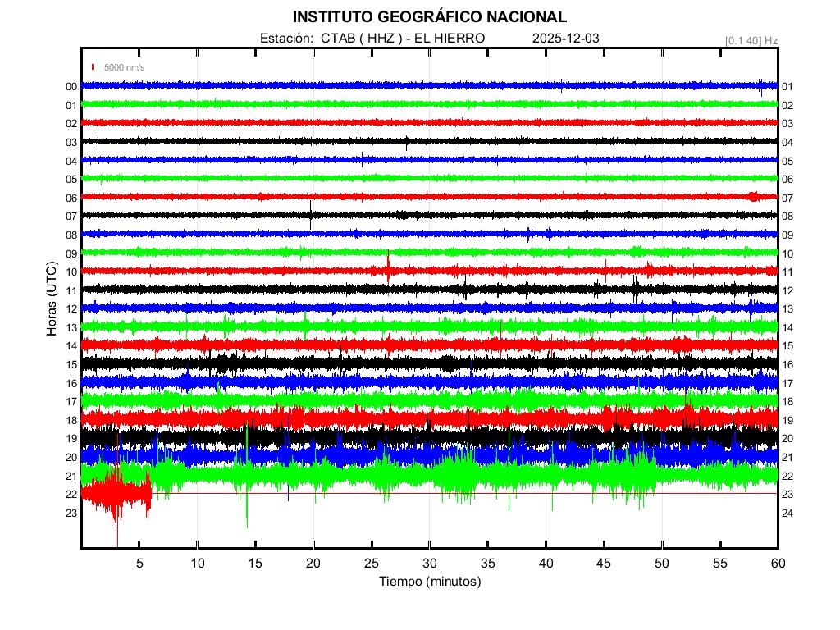Click the "CTAB ( HHZ ) - EL HIERRO" station label
This screenshot has width=840, height=630.
(403, 39)
